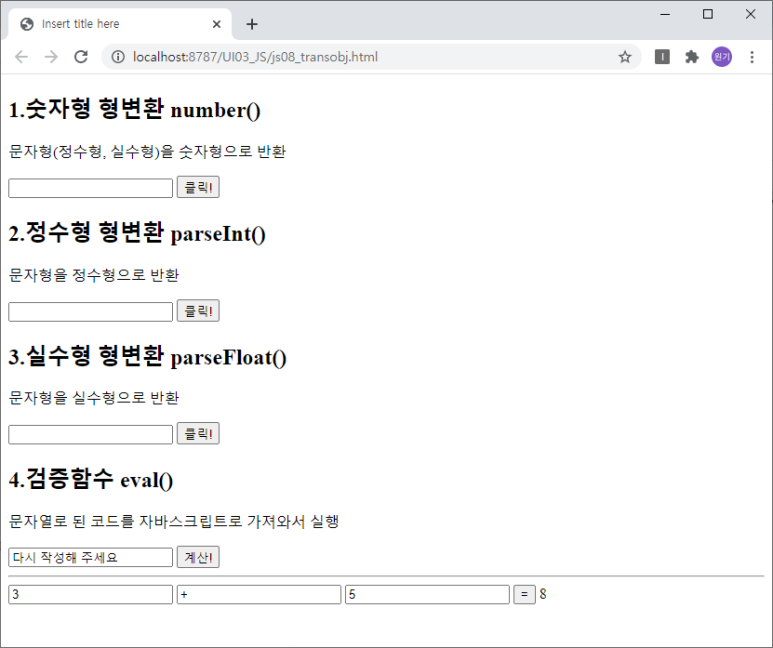Open the Extensions puzzle icon
The height and width of the screenshot is (648, 773).
[x=692, y=57]
